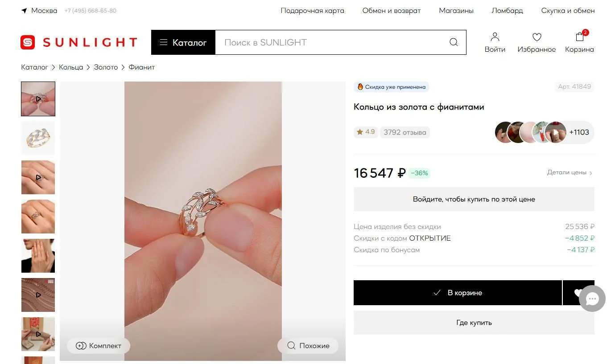Expand Детали цены chevron
Image resolution: width=615 pixels, height=364 pixels.
point(591,173)
